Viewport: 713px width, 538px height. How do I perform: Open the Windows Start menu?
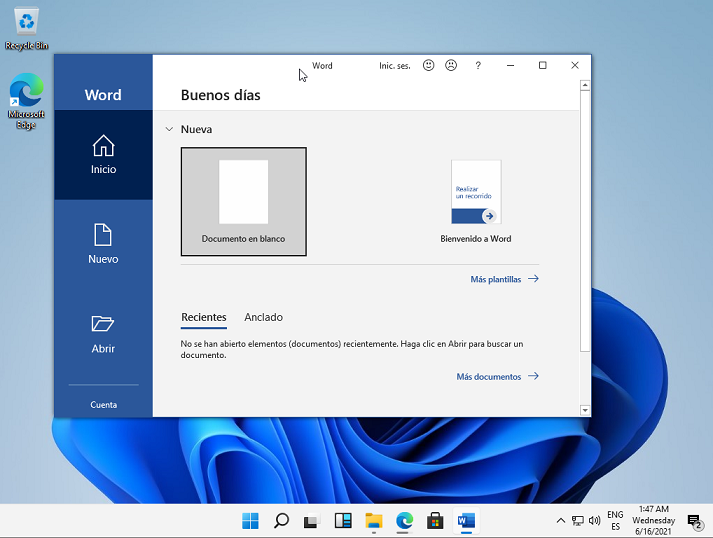coord(250,521)
